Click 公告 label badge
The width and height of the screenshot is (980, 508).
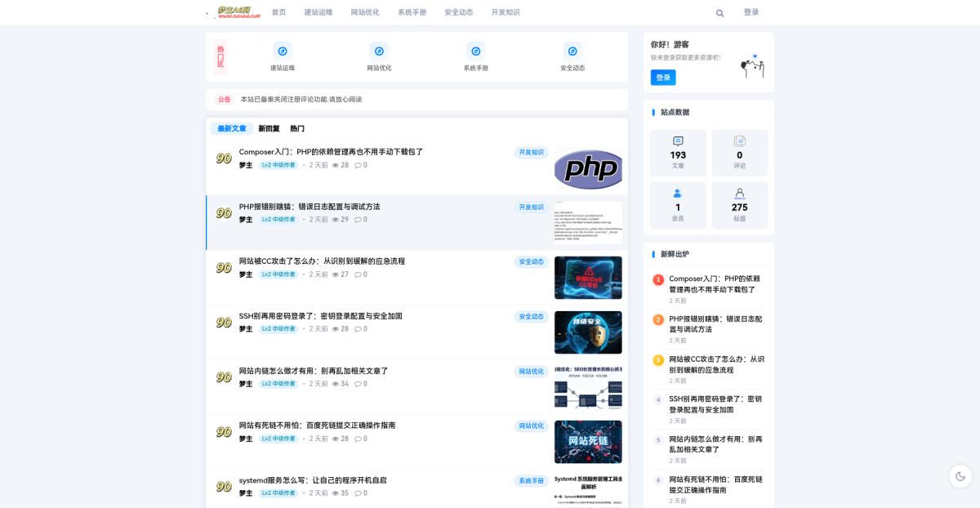click(224, 100)
